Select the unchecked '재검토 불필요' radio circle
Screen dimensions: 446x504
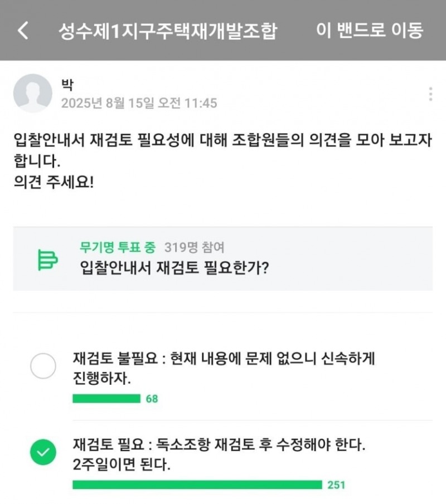pos(43,366)
